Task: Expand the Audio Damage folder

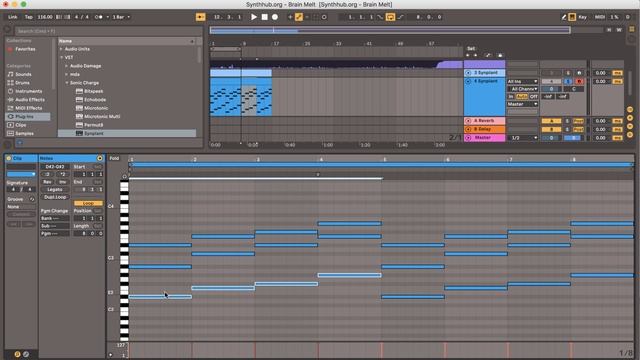Action: (x=67, y=66)
